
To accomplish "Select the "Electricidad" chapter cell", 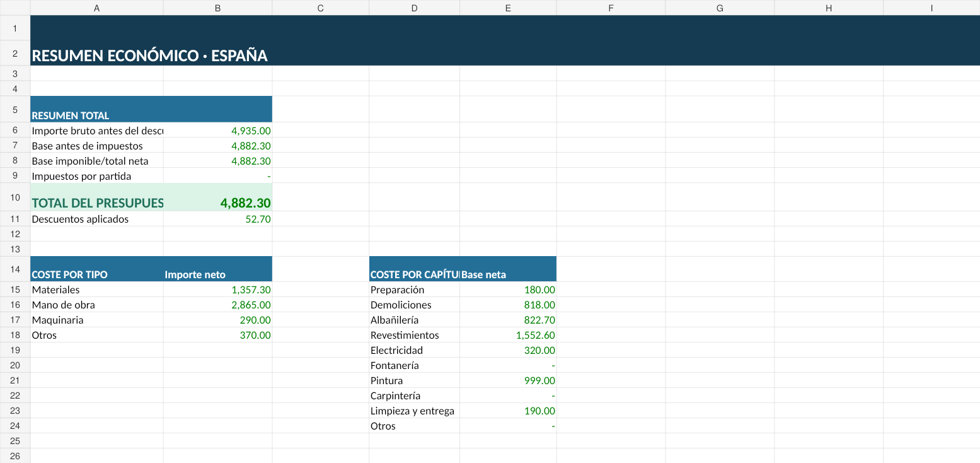I will click(415, 350).
